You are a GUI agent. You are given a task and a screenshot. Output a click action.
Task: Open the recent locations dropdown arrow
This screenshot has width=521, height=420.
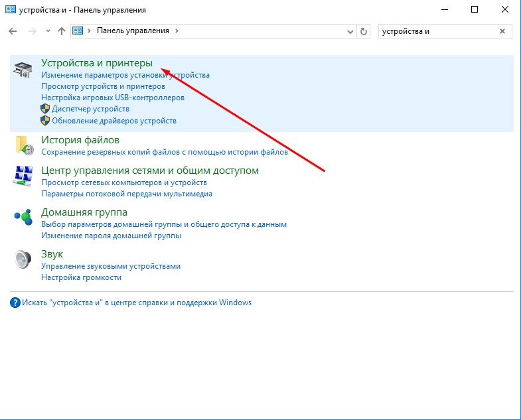tap(48, 31)
